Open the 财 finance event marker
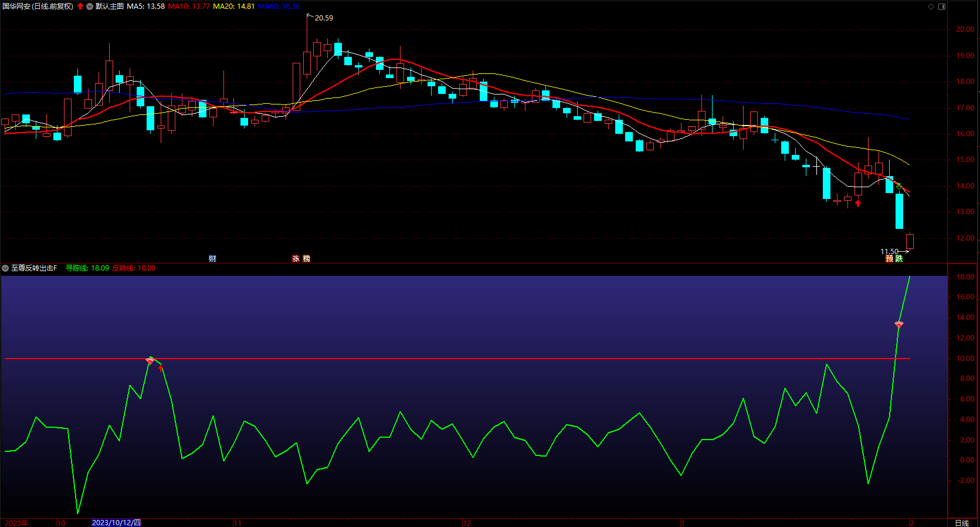The height and width of the screenshot is (527, 980). point(212,258)
